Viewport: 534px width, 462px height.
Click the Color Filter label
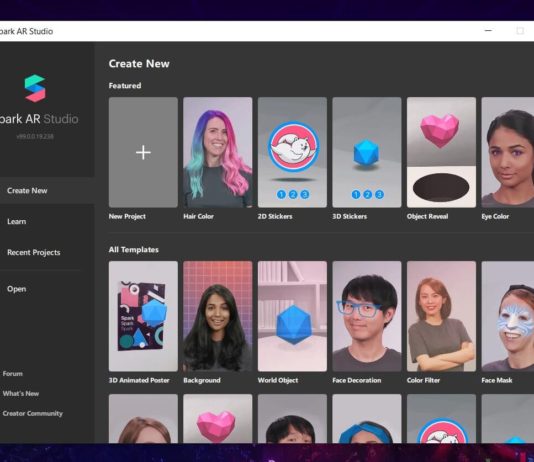pos(423,380)
